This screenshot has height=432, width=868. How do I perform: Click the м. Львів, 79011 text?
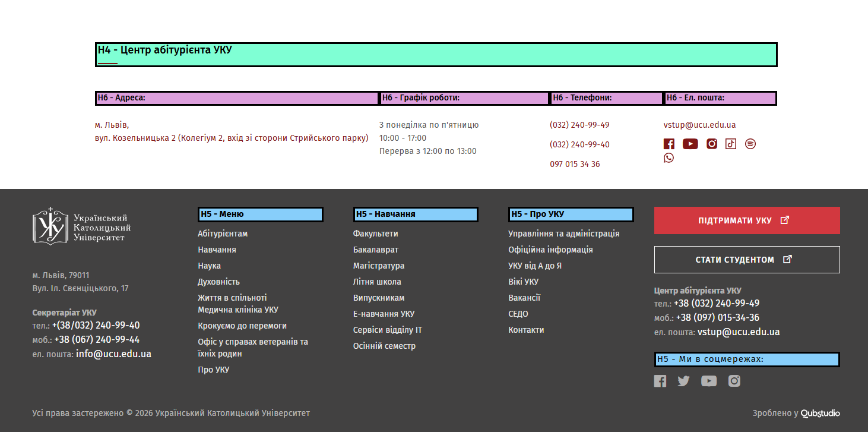[x=61, y=275]
